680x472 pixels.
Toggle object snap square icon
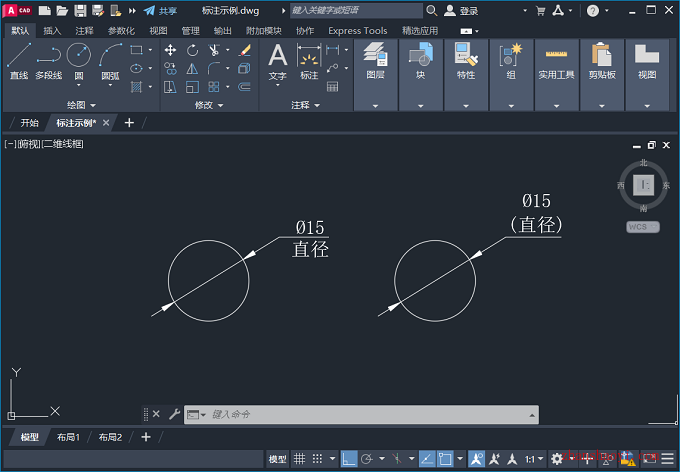coord(445,459)
